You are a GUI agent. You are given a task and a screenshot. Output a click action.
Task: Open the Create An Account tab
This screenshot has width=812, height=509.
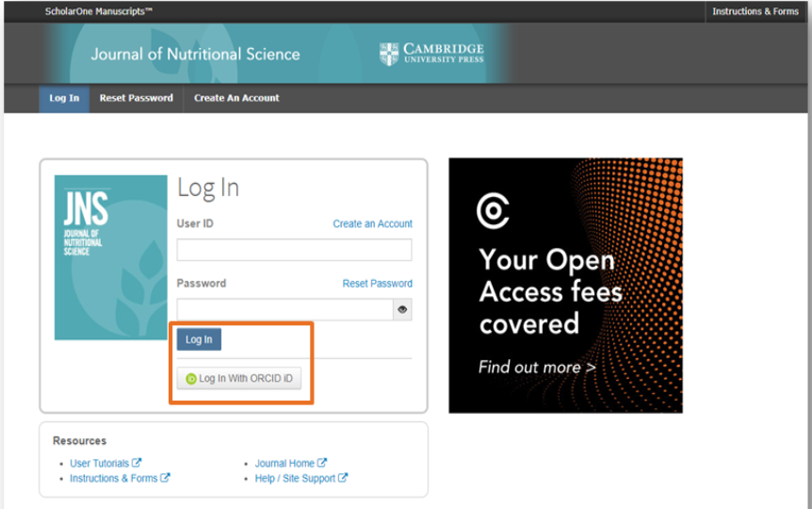coord(236,98)
